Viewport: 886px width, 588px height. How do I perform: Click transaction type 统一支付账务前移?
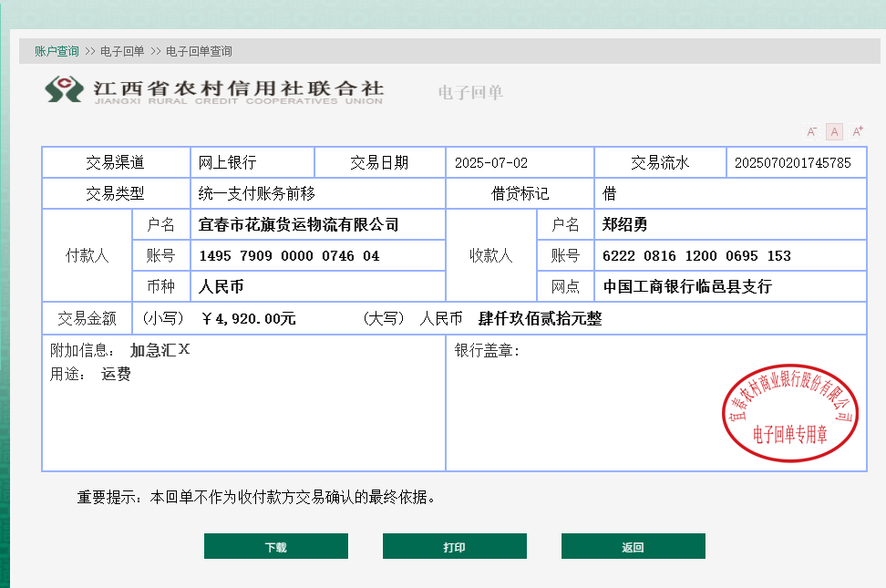(256, 194)
